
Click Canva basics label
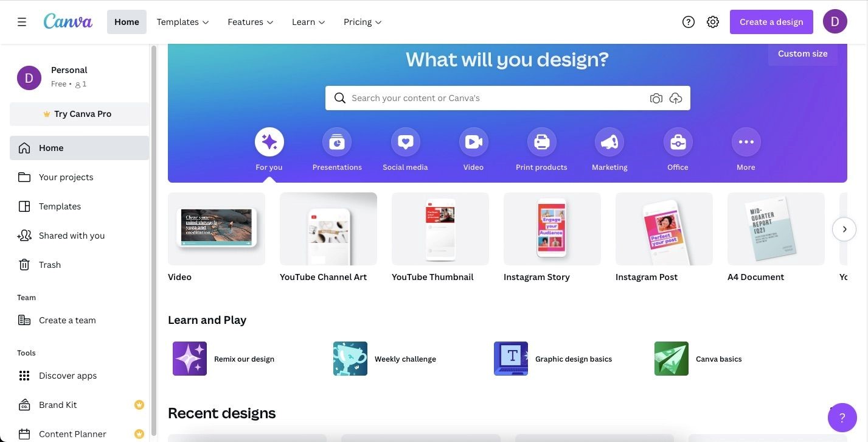coord(719,359)
